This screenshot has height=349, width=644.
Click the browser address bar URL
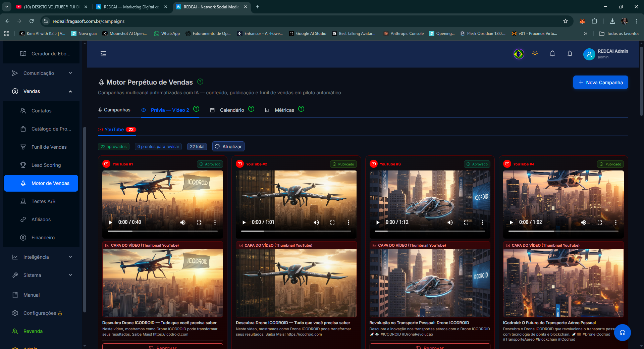click(x=89, y=21)
